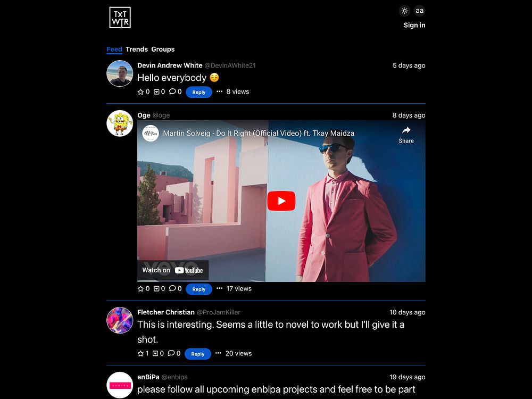This screenshot has height=399, width=532.
Task: Open the @enbipa handle
Action: (174, 377)
